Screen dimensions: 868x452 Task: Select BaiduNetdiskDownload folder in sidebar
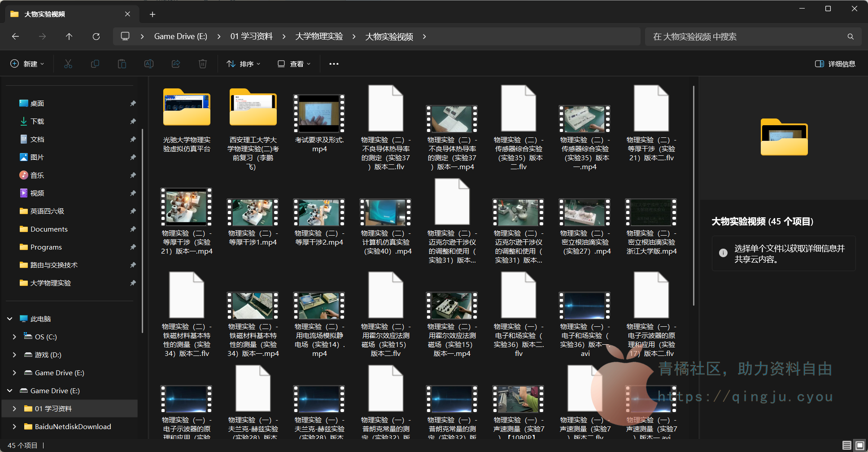coord(72,426)
